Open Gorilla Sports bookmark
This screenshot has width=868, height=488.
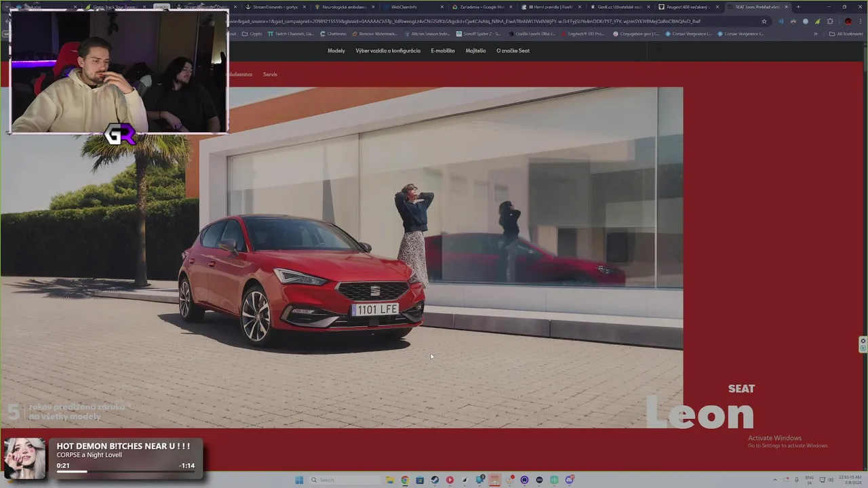pyautogui.click(x=532, y=34)
